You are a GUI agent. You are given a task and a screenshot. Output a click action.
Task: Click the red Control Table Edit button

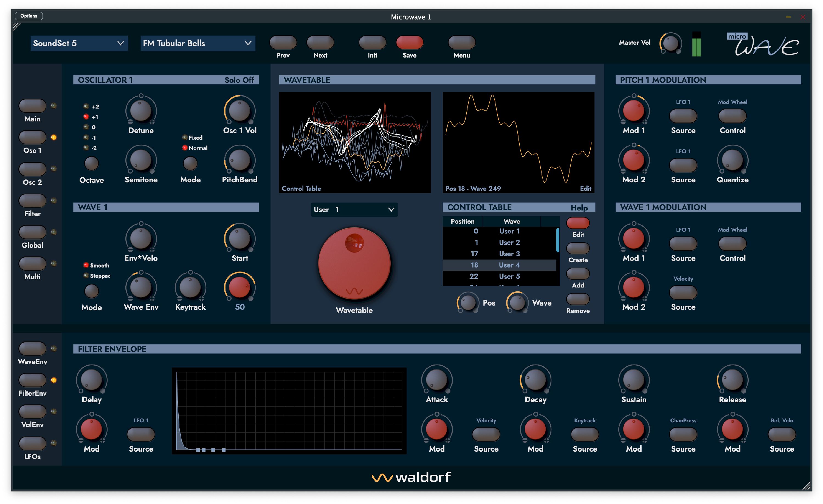578,223
